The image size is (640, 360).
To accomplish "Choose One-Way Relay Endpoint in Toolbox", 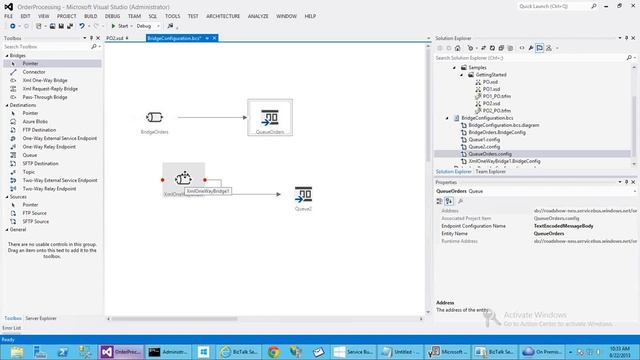I will [x=49, y=147].
